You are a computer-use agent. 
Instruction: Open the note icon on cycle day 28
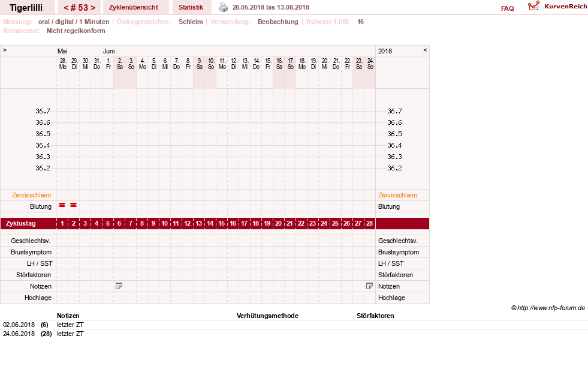coord(369,286)
